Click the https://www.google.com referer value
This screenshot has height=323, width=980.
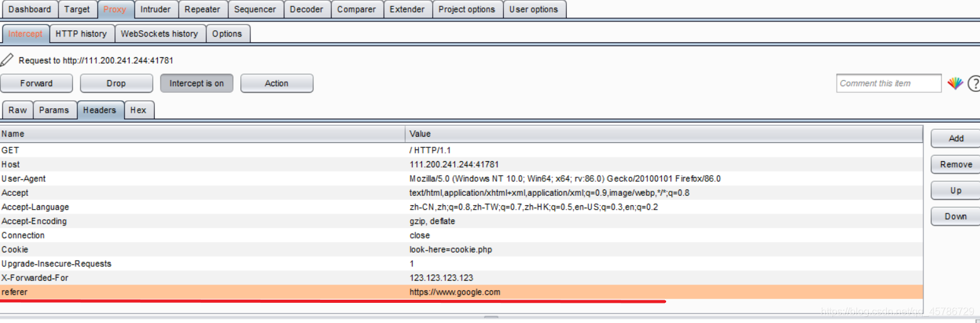click(455, 292)
